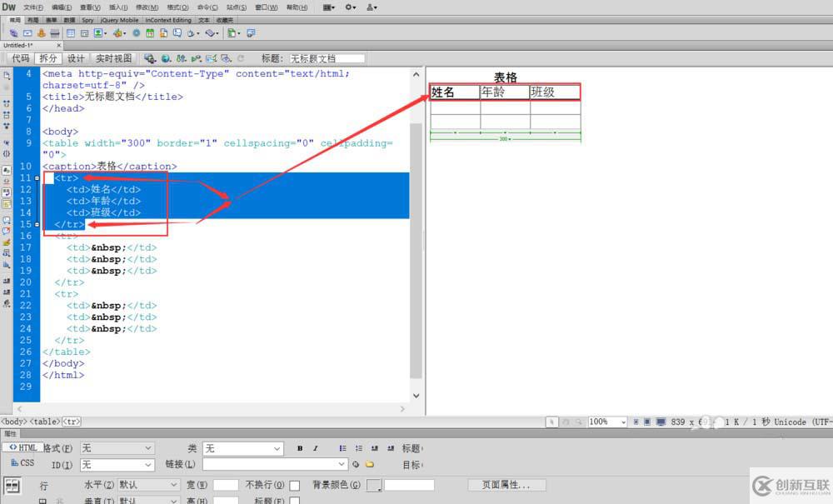Click the code pane vertical scrollbar thumb

(x=416, y=251)
